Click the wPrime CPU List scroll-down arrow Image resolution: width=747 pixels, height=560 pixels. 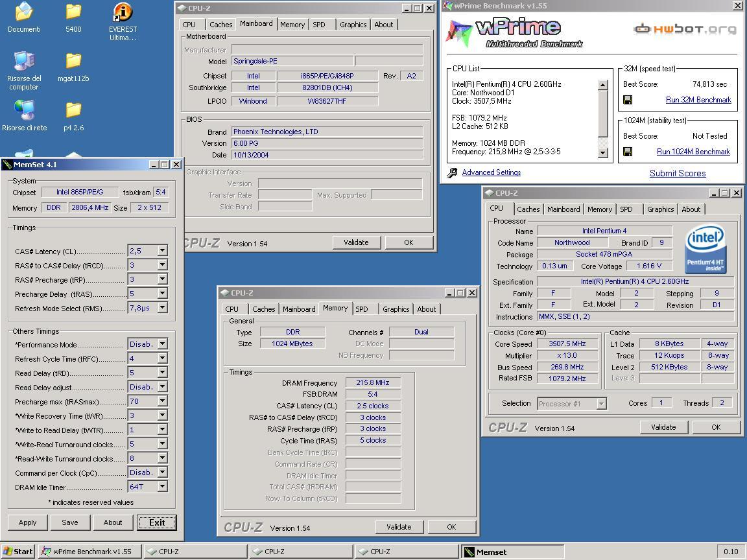click(x=602, y=153)
